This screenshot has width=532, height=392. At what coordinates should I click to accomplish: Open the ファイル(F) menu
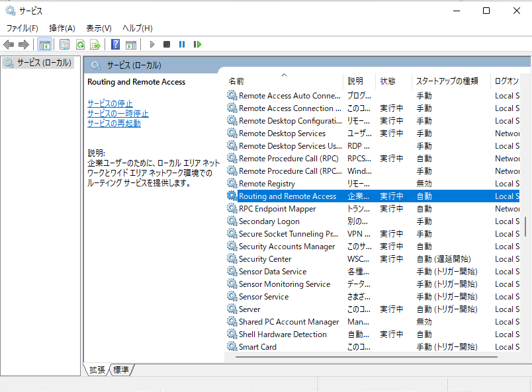click(x=22, y=28)
